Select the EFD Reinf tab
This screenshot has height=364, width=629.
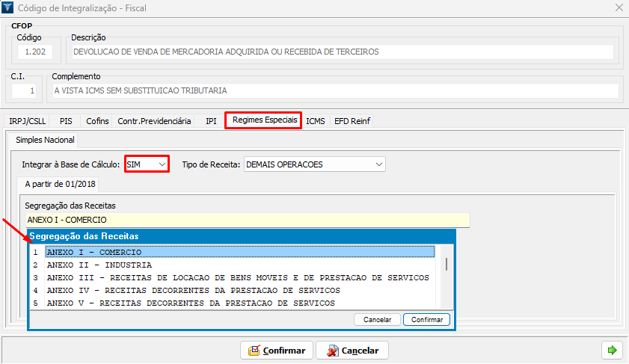[352, 121]
